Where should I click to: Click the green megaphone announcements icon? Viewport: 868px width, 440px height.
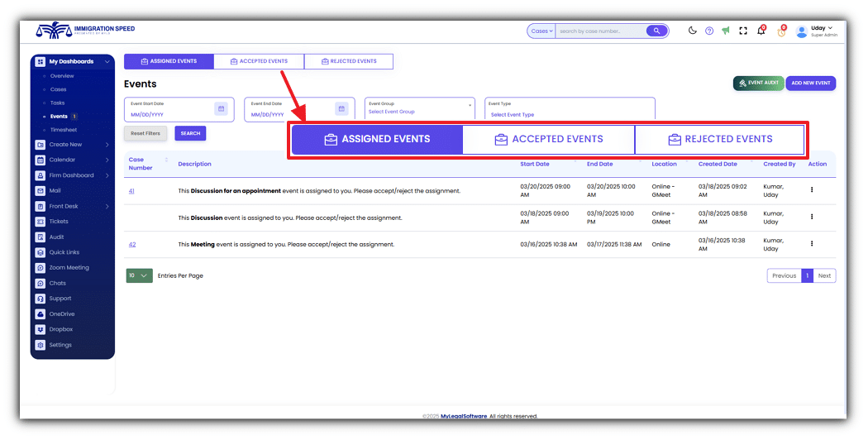pyautogui.click(x=726, y=31)
